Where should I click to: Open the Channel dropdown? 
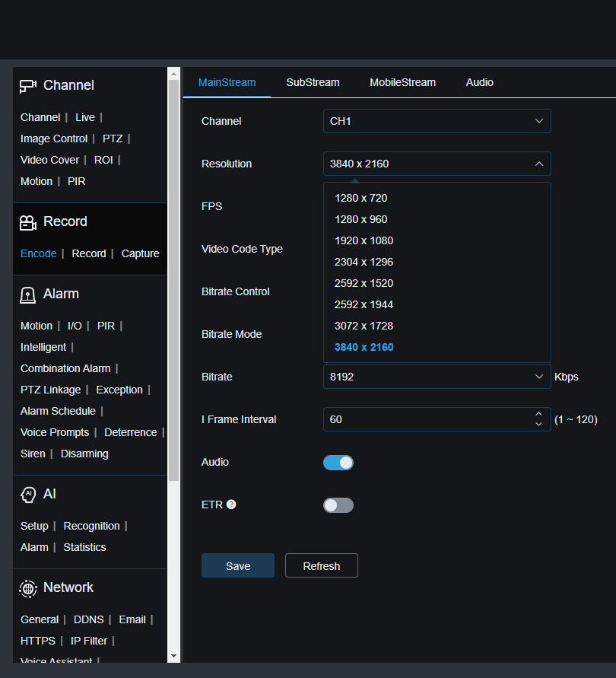437,120
